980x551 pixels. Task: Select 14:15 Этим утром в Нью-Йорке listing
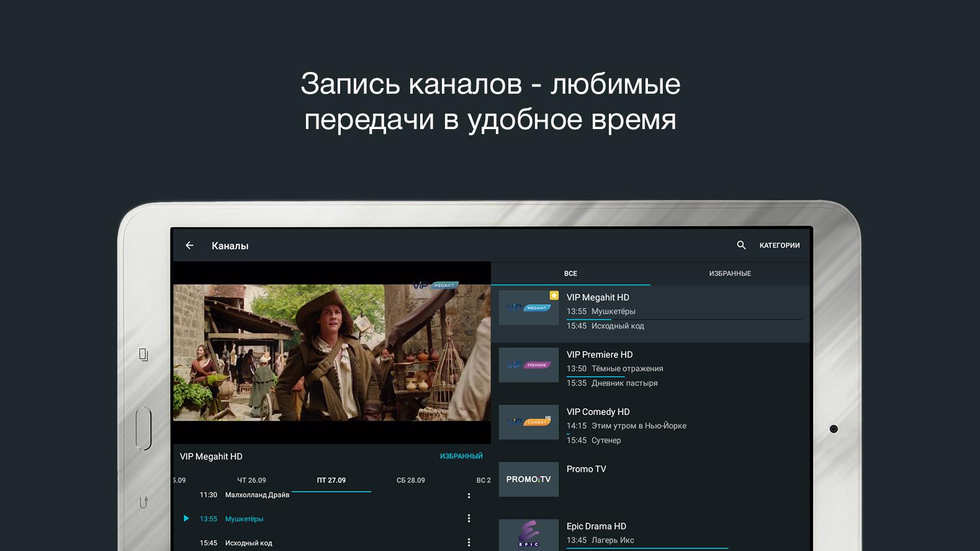click(x=626, y=426)
